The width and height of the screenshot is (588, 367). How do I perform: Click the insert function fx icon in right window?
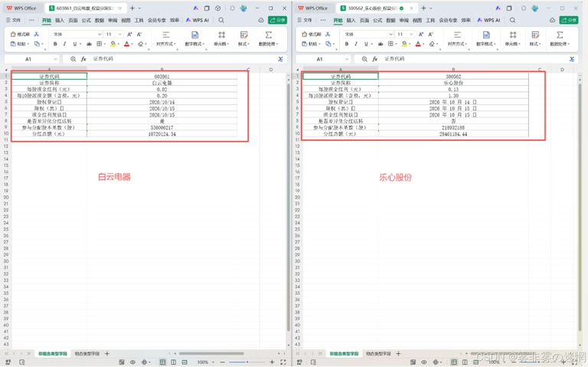point(375,59)
